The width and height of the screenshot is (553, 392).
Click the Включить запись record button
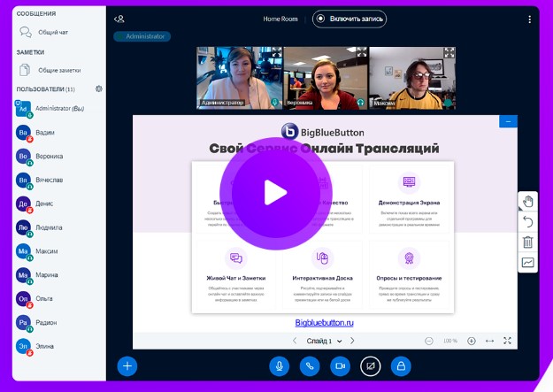pyautogui.click(x=350, y=19)
